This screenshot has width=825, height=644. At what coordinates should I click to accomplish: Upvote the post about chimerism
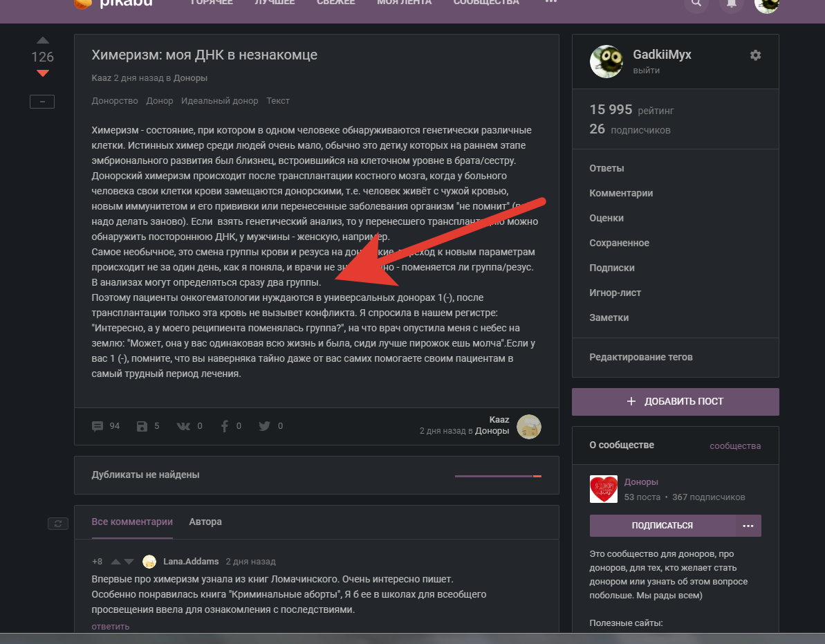(42, 40)
